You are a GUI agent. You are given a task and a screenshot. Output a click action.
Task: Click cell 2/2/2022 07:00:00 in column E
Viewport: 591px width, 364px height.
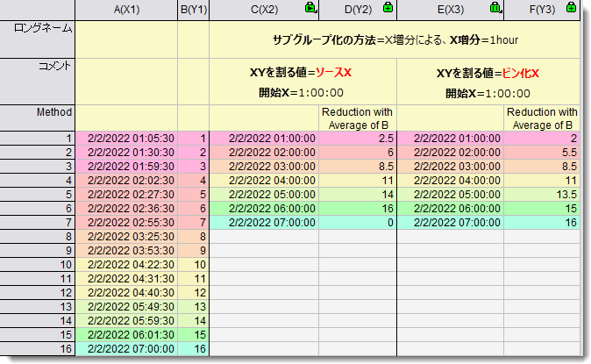click(451, 223)
